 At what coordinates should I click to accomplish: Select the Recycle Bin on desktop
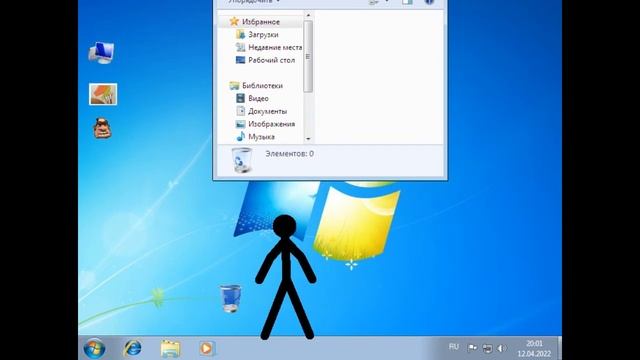[231, 298]
